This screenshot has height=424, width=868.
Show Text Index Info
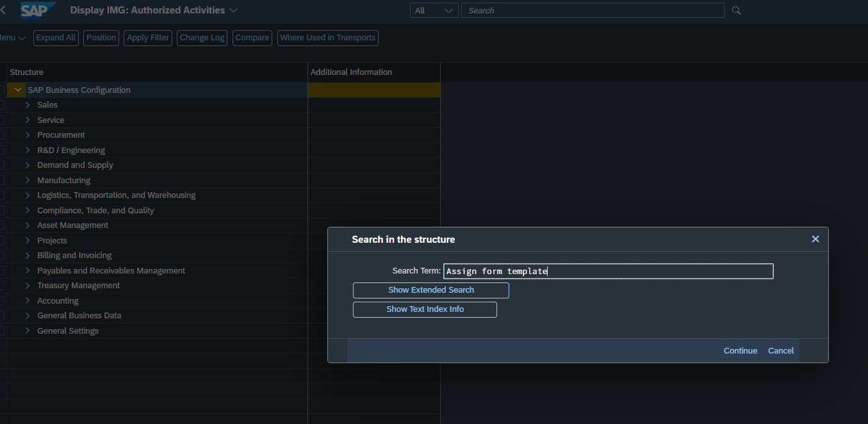[425, 309]
